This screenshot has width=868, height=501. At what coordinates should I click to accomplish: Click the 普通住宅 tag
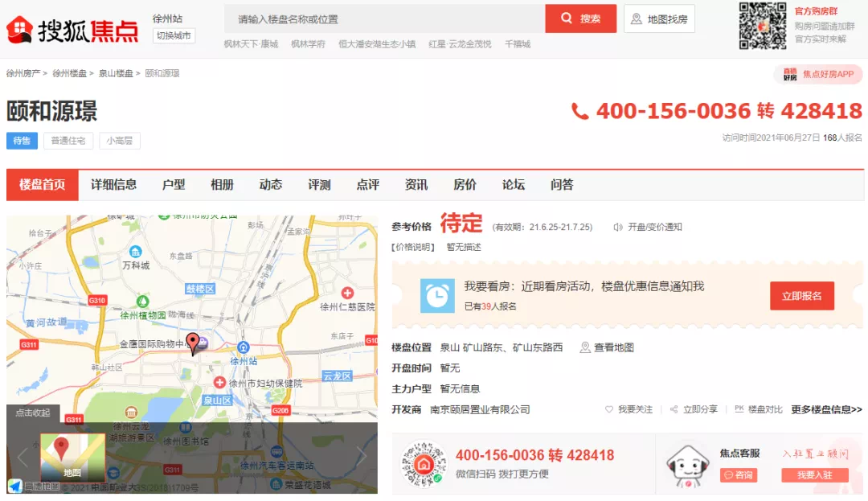click(x=68, y=141)
